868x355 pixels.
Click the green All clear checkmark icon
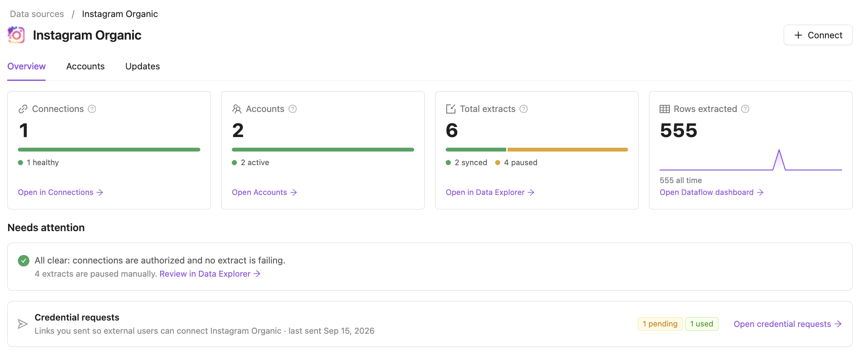tap(24, 261)
